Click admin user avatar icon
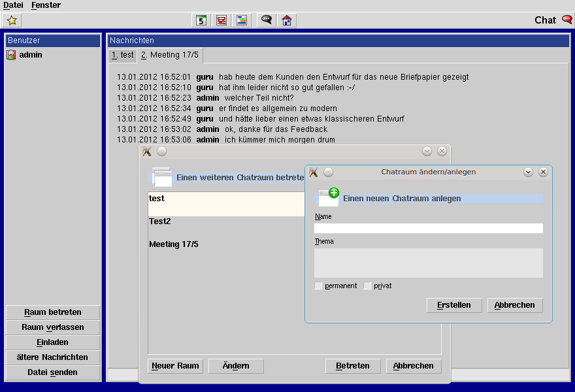This screenshot has height=392, width=575. (11, 55)
